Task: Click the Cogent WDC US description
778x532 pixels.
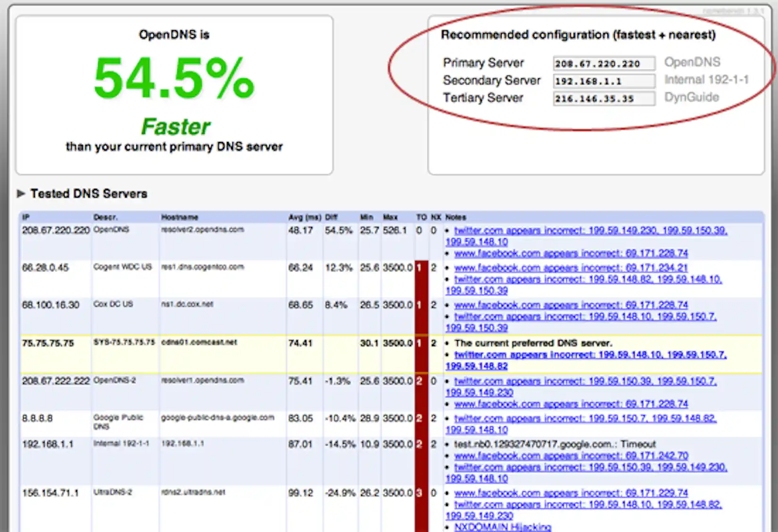Action: click(123, 266)
